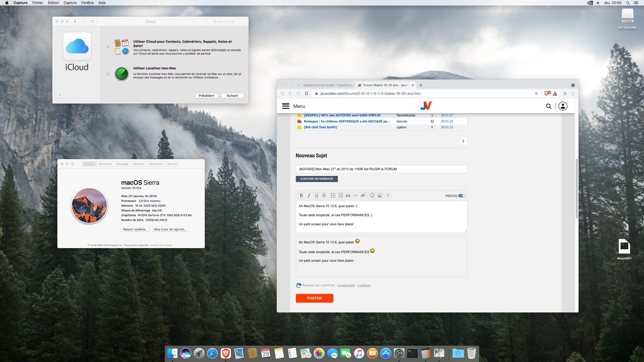Image resolution: width=644 pixels, height=362 pixels.
Task: Launch Terminal from the Dock
Action: point(412,353)
